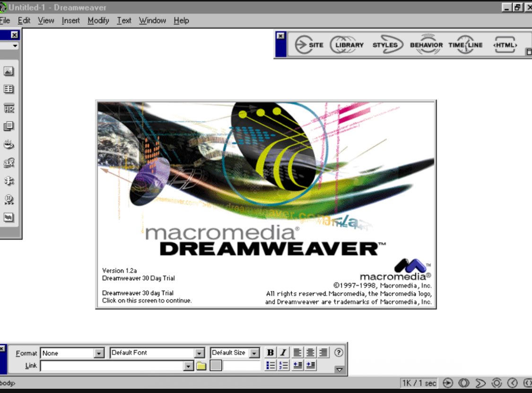
Task: Open the Insert menu
Action: click(70, 20)
